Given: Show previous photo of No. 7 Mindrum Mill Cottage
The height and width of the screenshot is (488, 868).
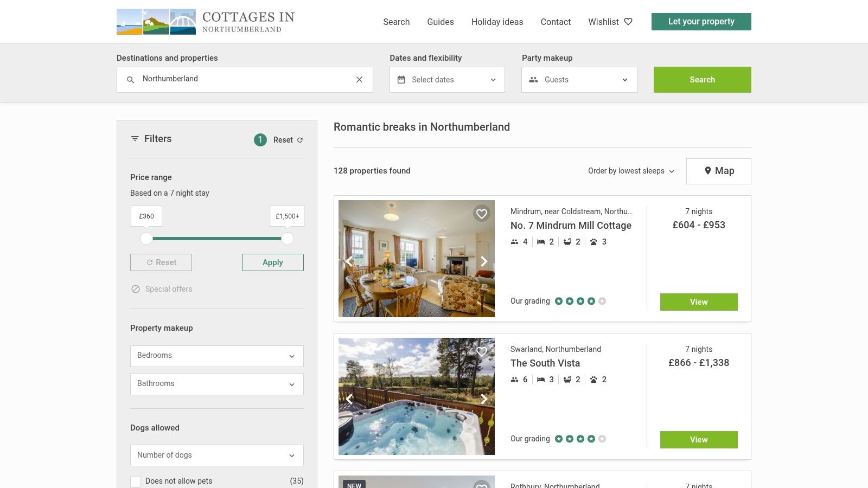Looking at the screenshot, I should coord(349,261).
